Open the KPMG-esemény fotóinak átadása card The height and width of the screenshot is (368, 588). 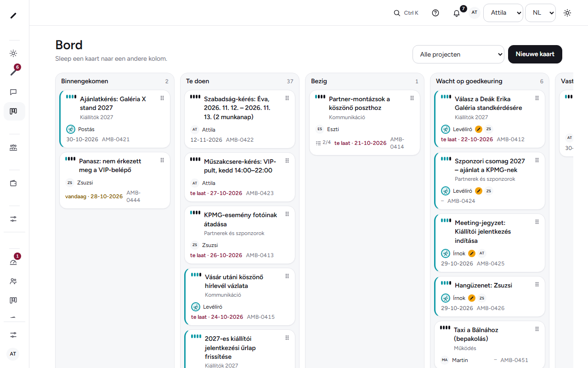pos(240,235)
